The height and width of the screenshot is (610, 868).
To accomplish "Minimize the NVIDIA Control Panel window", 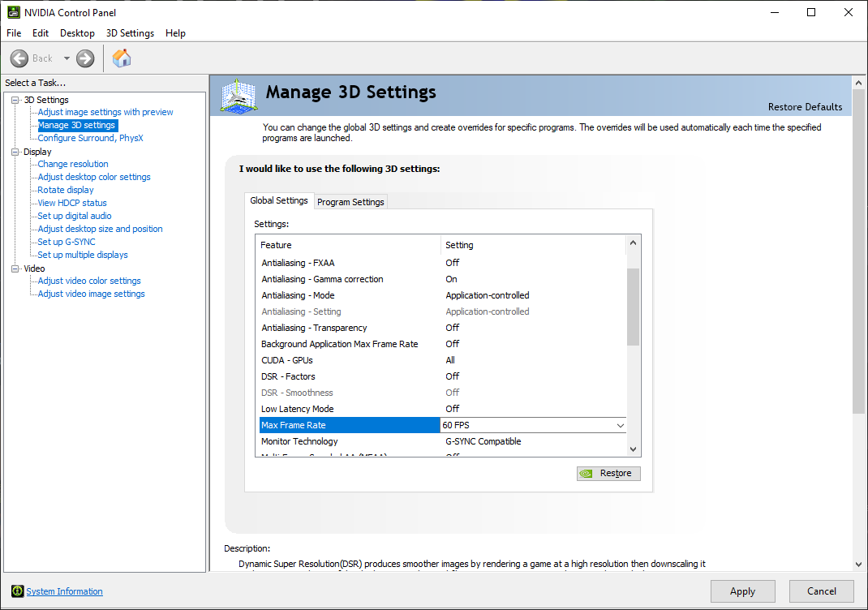I will [775, 12].
